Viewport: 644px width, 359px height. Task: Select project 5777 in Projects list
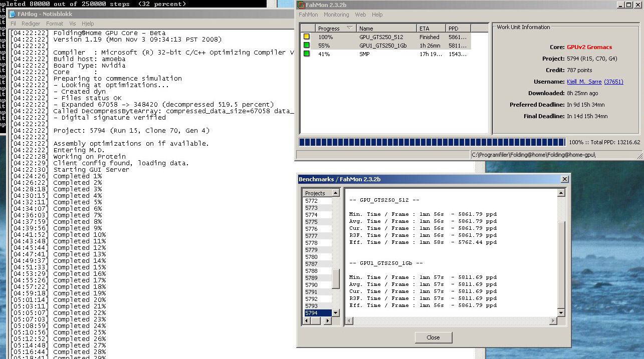[x=317, y=236]
